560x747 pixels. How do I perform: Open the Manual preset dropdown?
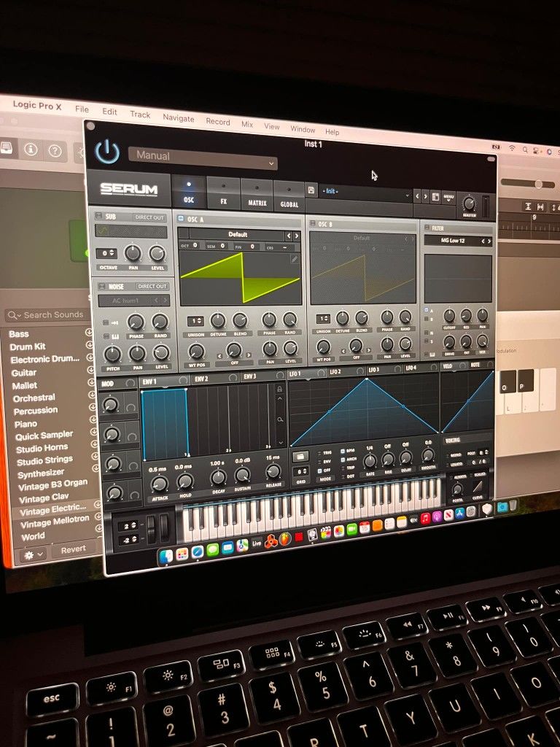pos(203,158)
